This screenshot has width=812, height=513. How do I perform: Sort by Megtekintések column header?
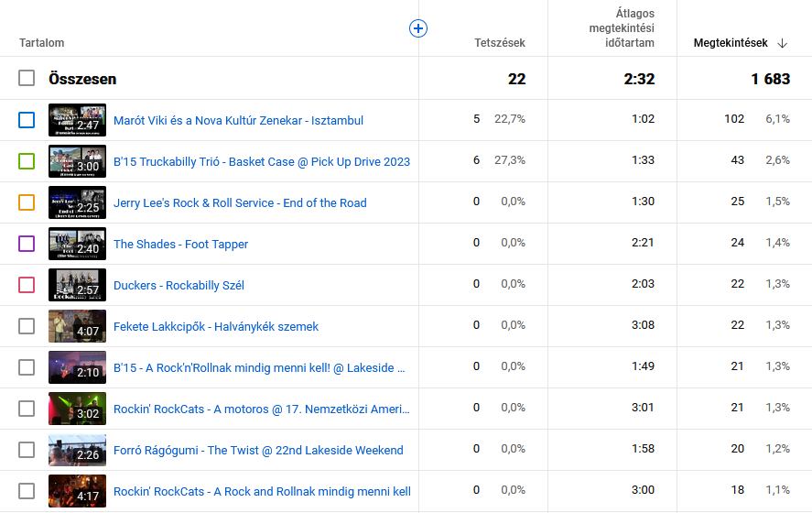pyautogui.click(x=730, y=43)
